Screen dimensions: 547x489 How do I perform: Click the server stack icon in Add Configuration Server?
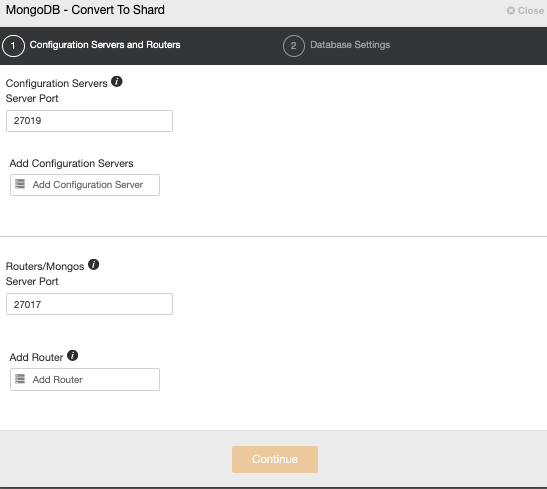pos(20,184)
